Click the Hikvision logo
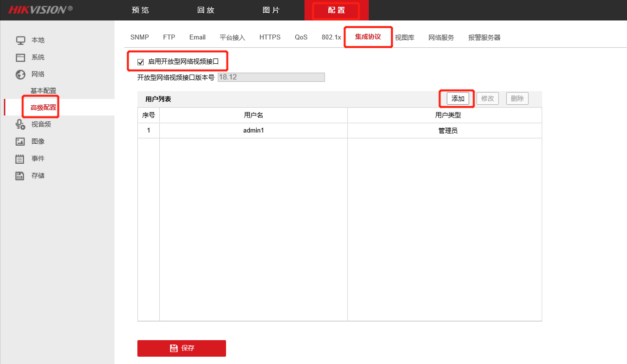The image size is (627, 364). point(40,10)
